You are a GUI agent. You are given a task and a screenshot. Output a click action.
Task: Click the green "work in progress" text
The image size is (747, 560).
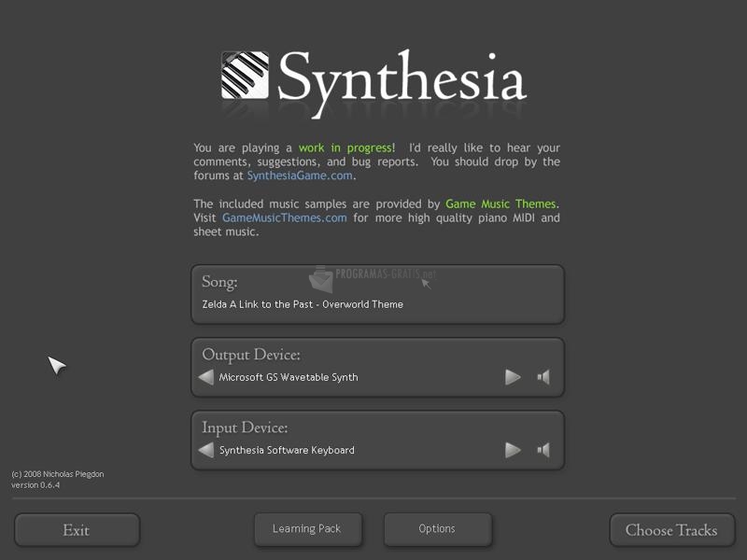pos(345,148)
